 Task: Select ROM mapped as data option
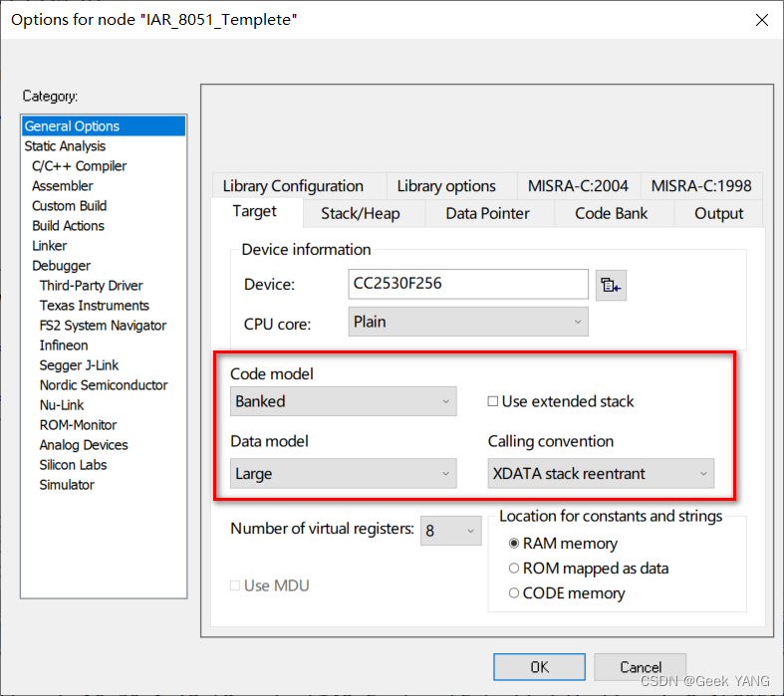tap(513, 569)
